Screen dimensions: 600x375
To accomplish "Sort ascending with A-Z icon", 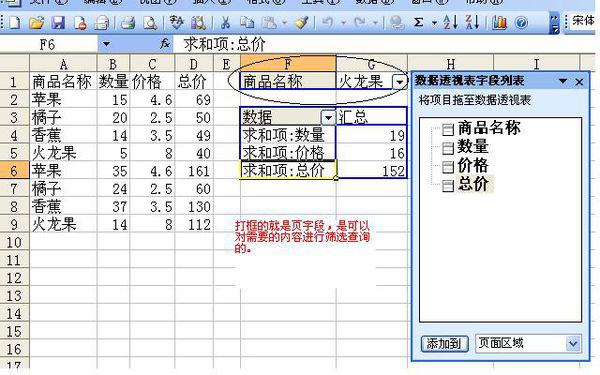I will [x=451, y=22].
